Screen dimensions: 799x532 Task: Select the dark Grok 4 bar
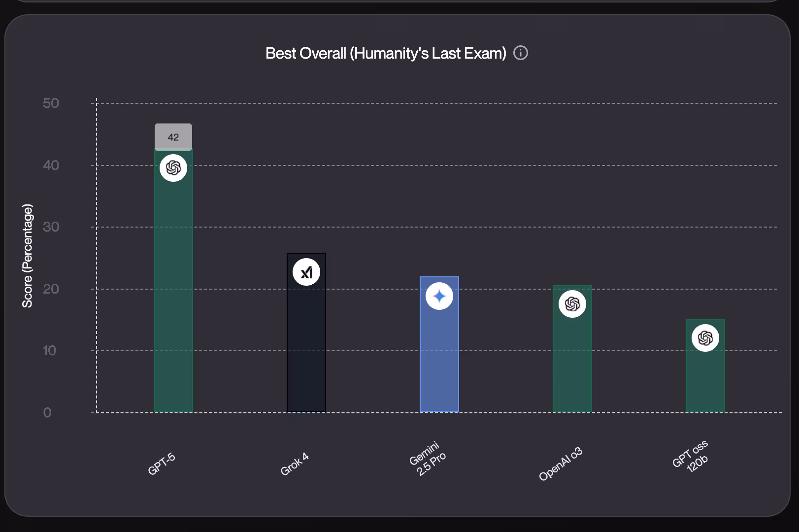[306, 333]
